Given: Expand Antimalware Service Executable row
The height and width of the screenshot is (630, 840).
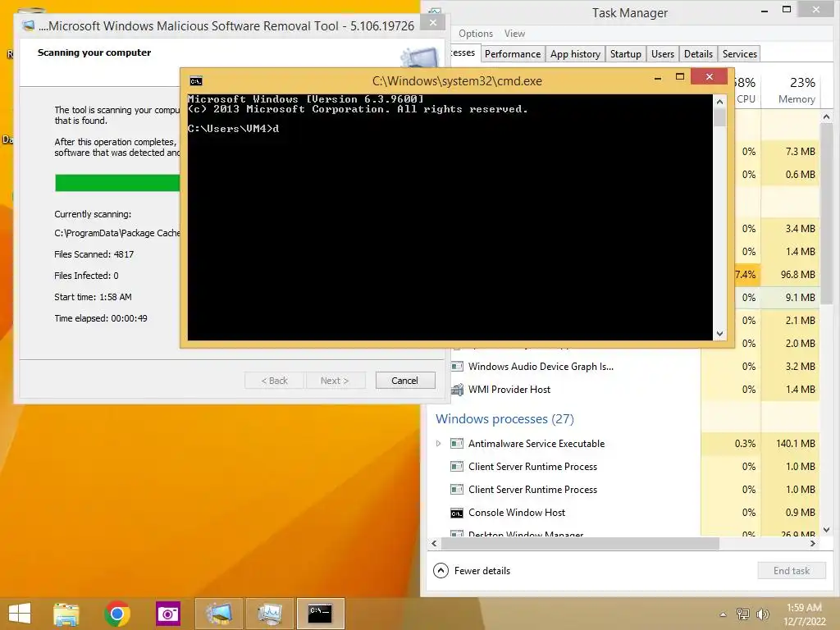Looking at the screenshot, I should pos(438,444).
